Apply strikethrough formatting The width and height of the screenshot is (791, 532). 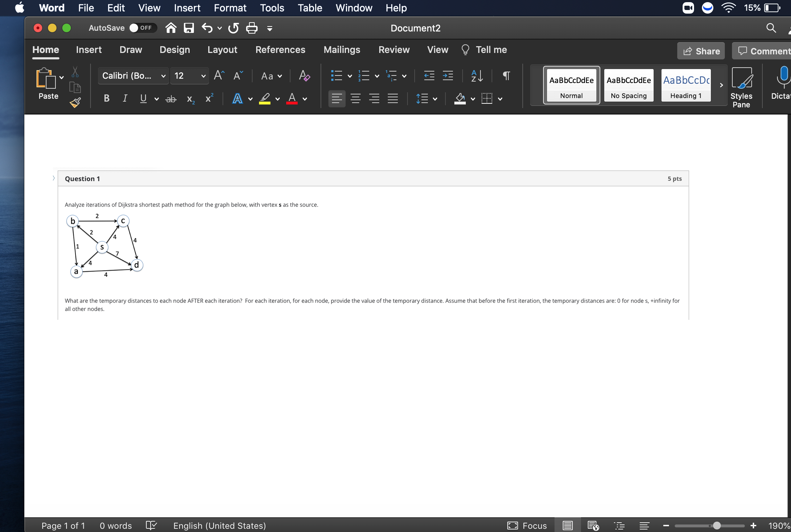point(171,99)
